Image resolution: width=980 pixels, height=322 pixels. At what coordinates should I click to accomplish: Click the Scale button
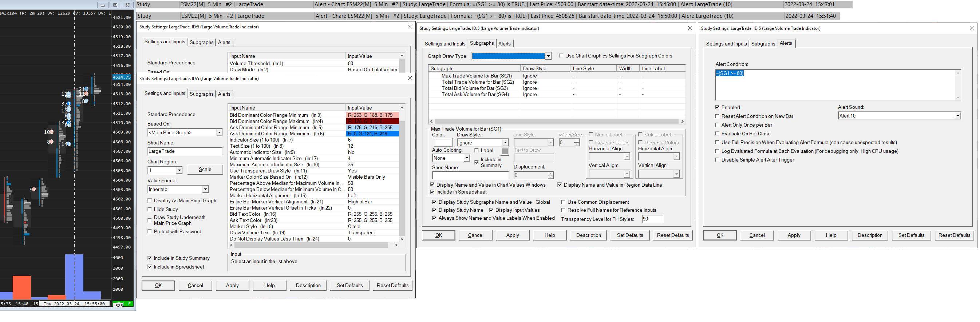(205, 170)
